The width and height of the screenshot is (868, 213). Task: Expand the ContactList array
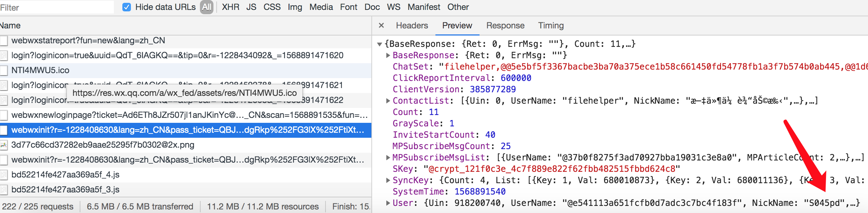point(388,101)
